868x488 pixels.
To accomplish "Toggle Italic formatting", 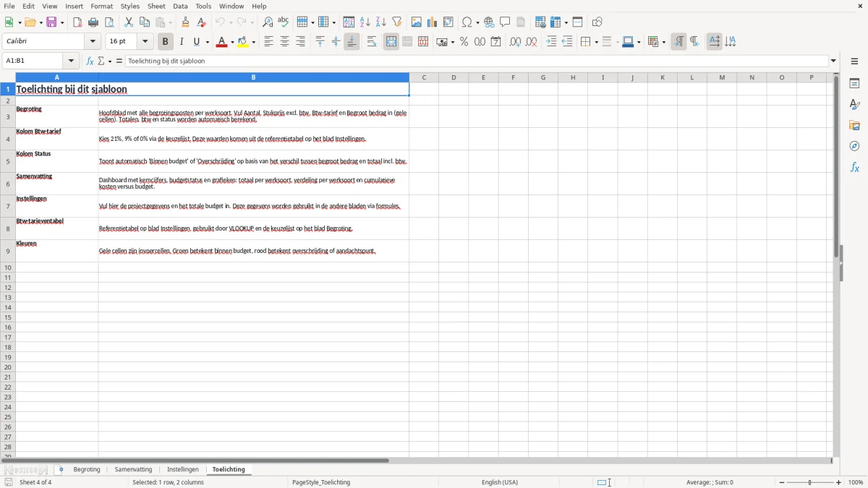I will [181, 42].
